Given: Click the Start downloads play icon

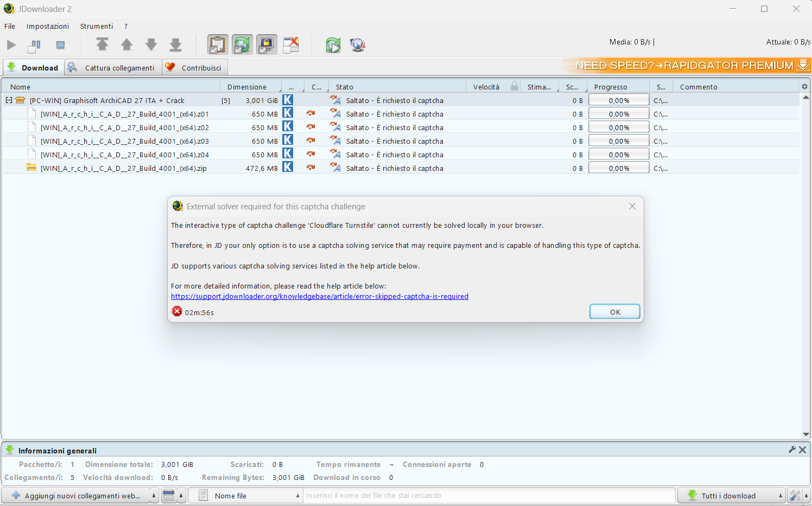Looking at the screenshot, I should pyautogui.click(x=11, y=45).
